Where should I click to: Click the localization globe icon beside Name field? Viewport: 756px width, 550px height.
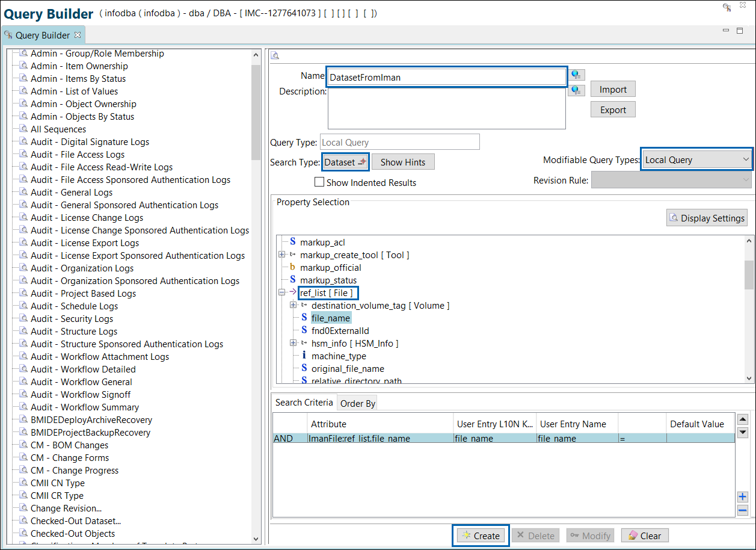(x=576, y=75)
